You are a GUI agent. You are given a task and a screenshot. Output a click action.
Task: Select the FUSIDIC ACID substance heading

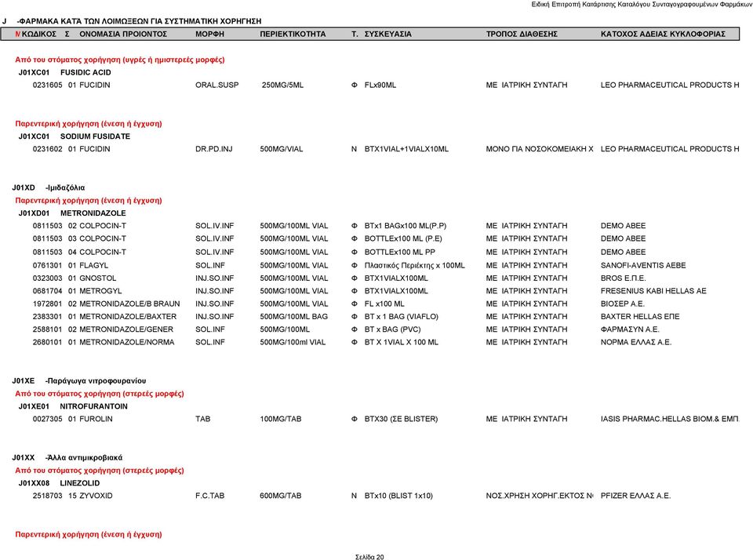coord(85,72)
